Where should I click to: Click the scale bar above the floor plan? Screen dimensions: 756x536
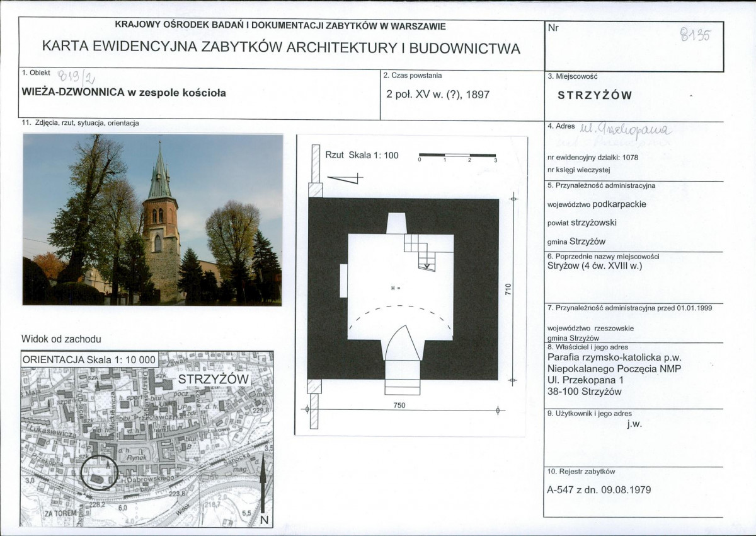click(x=458, y=158)
